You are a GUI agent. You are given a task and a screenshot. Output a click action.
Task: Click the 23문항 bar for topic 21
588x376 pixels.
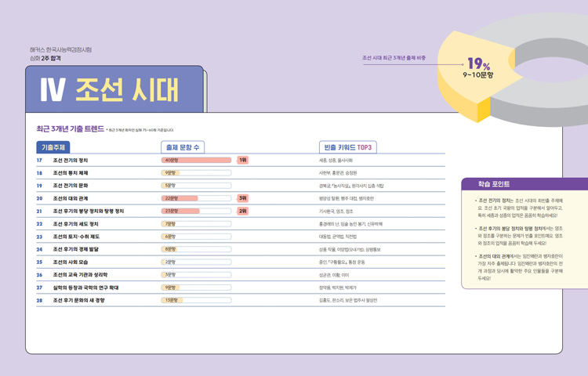pyautogui.click(x=180, y=211)
